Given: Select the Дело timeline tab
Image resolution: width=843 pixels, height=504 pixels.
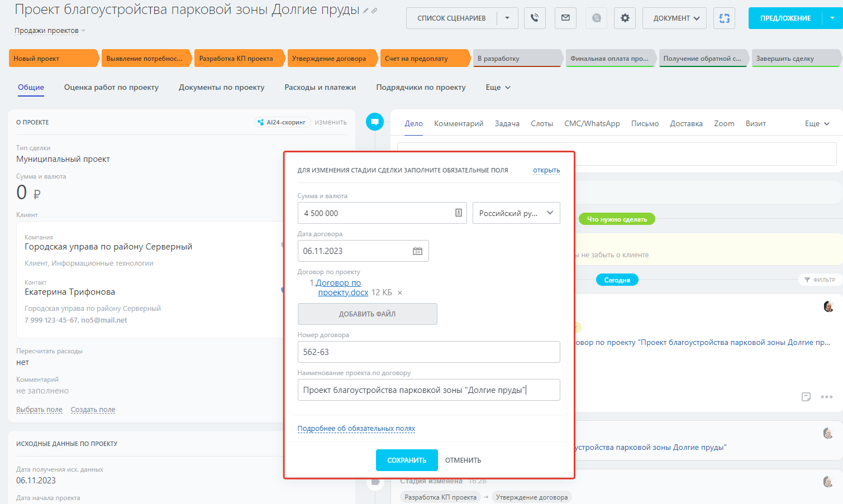Looking at the screenshot, I should (x=413, y=123).
